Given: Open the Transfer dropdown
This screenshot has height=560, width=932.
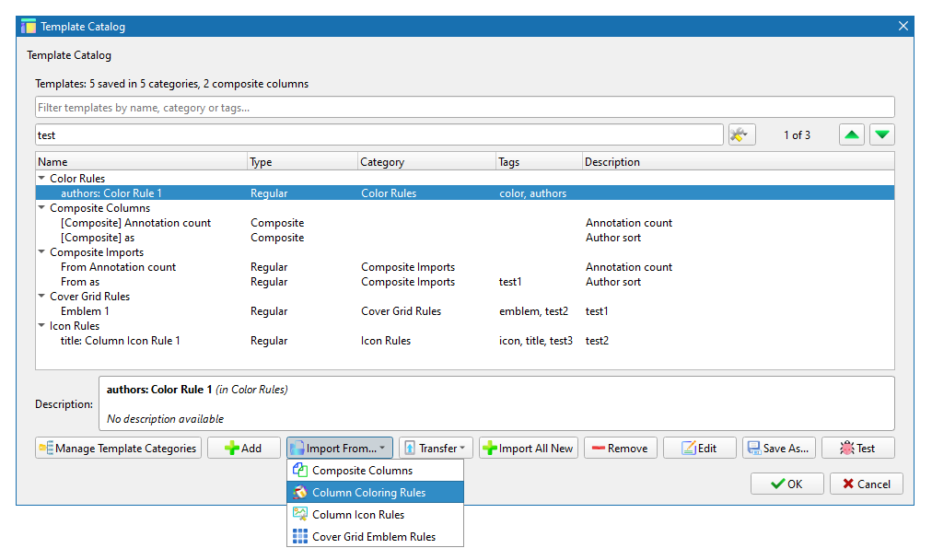Looking at the screenshot, I should 437,449.
